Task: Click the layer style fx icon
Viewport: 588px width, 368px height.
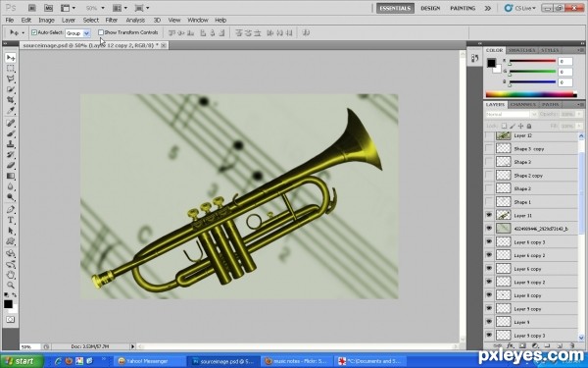Action: 510,345
